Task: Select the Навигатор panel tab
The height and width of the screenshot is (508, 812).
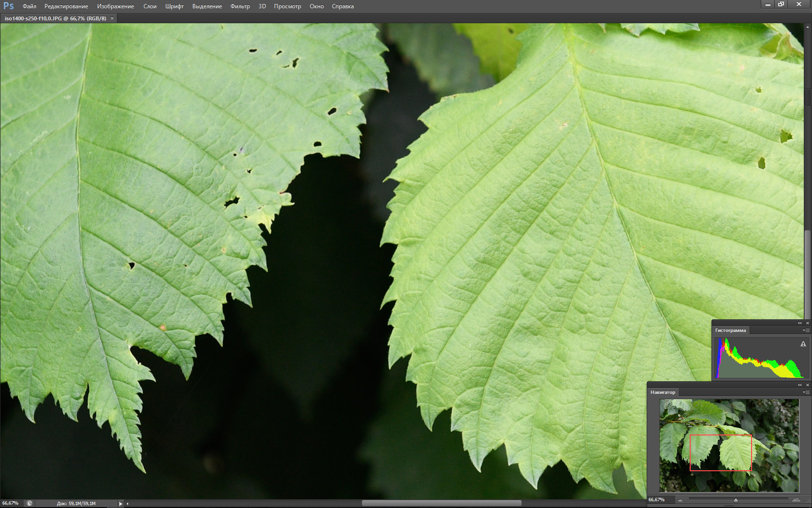Action: click(663, 392)
